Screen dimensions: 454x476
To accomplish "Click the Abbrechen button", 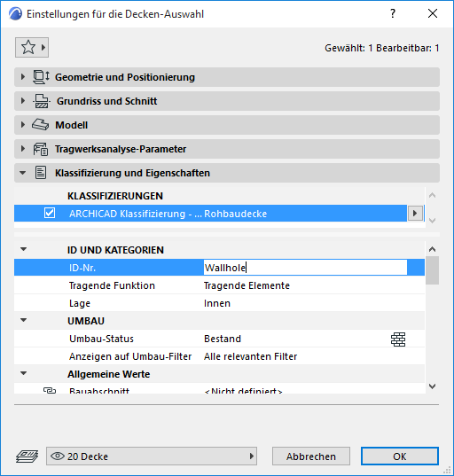I will click(311, 456).
